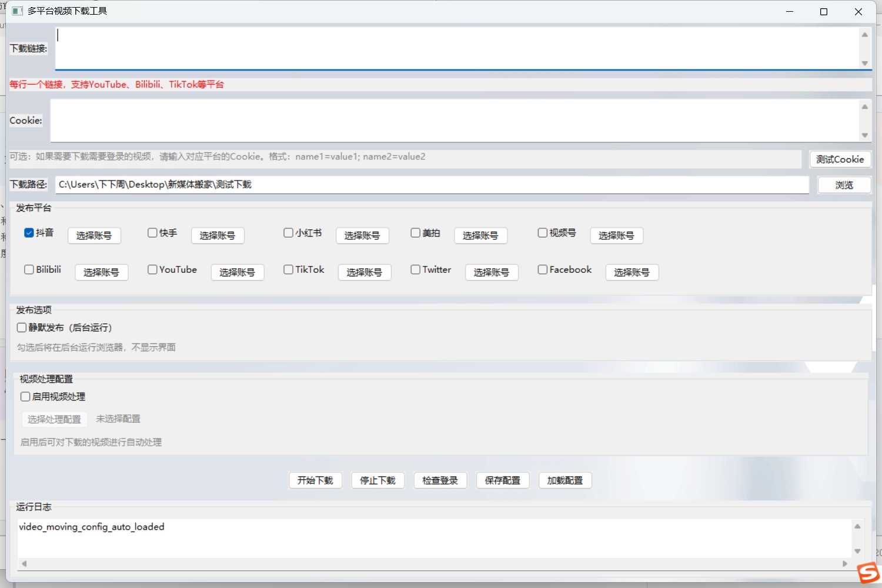Minimize the 多平台视频下载工具 window

[x=790, y=12]
